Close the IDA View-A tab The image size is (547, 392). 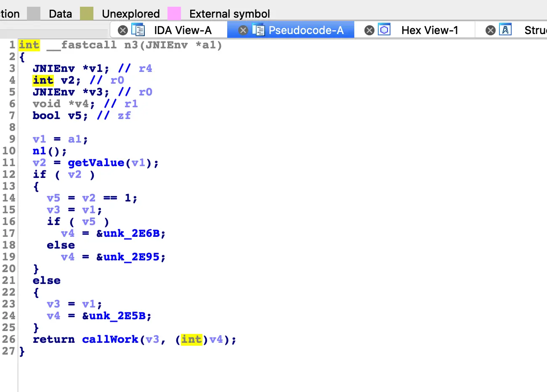[123, 30]
